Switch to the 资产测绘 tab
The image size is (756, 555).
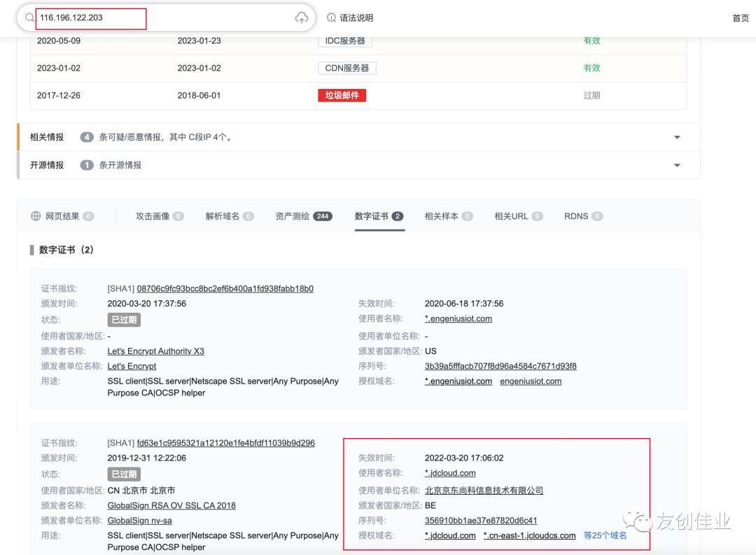pos(304,216)
